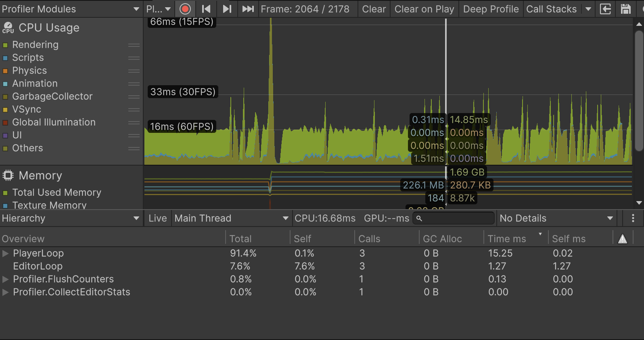Screen dimensions: 644x340
Task: Go to next frame
Action: (x=227, y=9)
